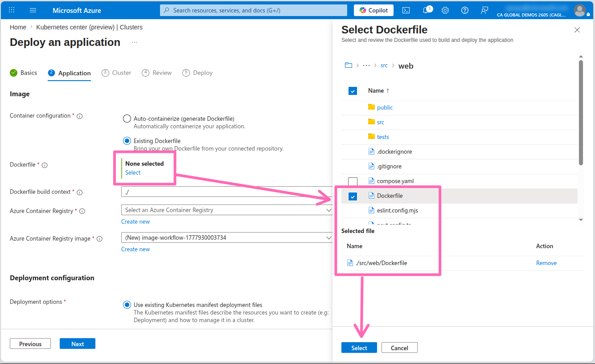Open the account avatar menu
Screen dimensions: 595x364
(x=580, y=10)
